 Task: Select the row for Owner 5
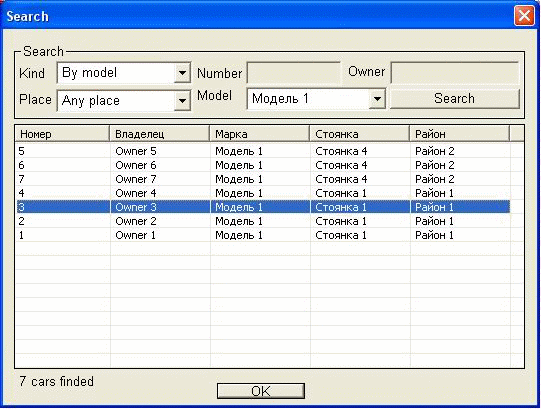click(x=263, y=151)
